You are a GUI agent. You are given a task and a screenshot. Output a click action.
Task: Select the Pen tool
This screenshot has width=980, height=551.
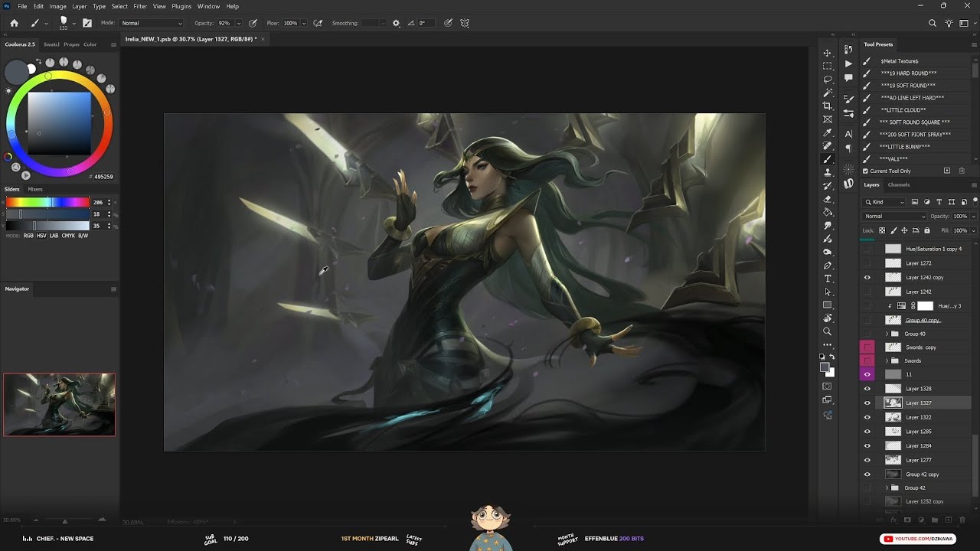click(827, 266)
